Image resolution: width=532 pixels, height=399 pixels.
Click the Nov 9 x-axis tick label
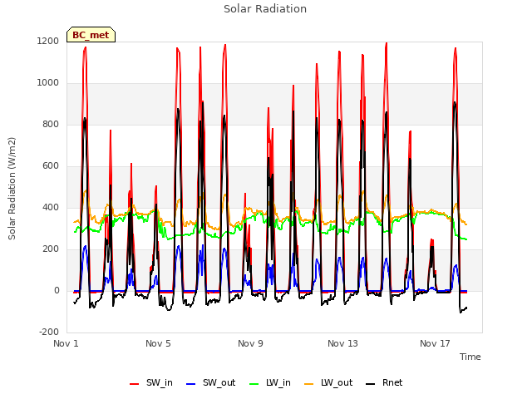point(250,343)
